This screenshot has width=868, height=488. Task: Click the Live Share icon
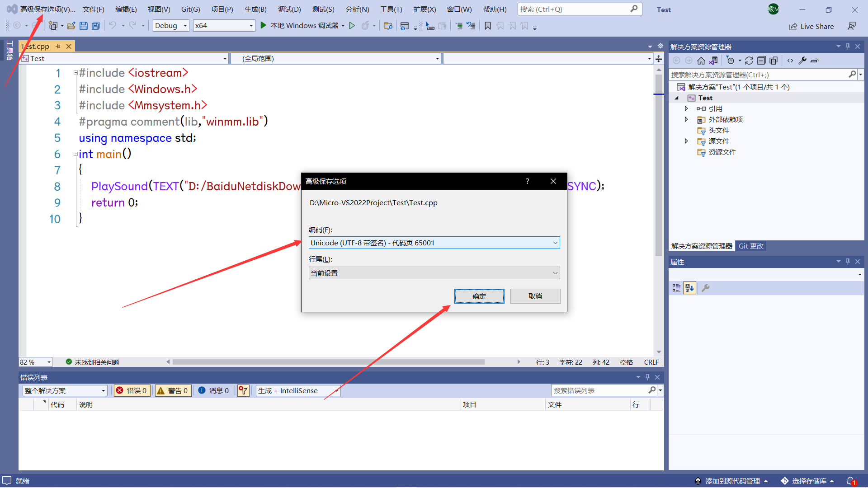tap(793, 27)
